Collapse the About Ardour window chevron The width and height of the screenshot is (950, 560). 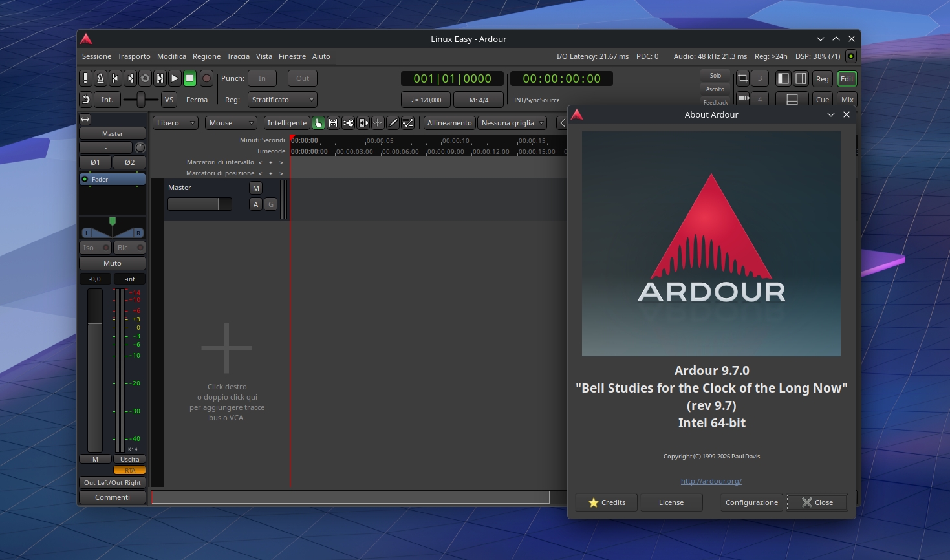coord(831,114)
